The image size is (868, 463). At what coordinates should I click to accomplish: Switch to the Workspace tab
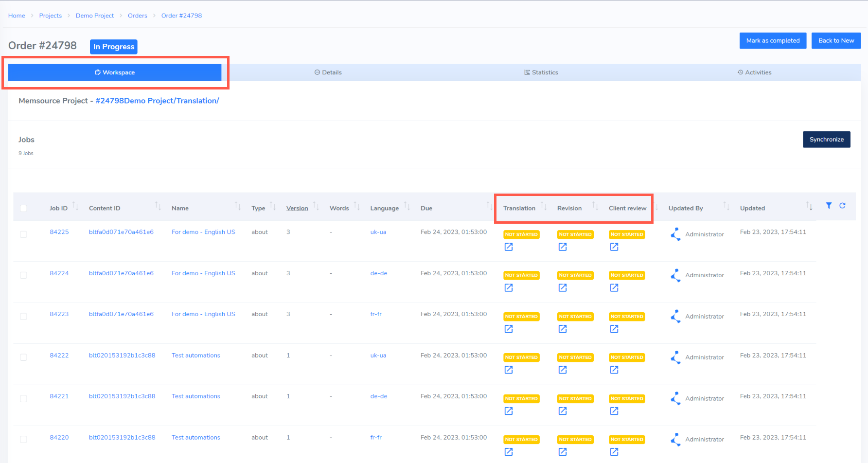click(115, 72)
